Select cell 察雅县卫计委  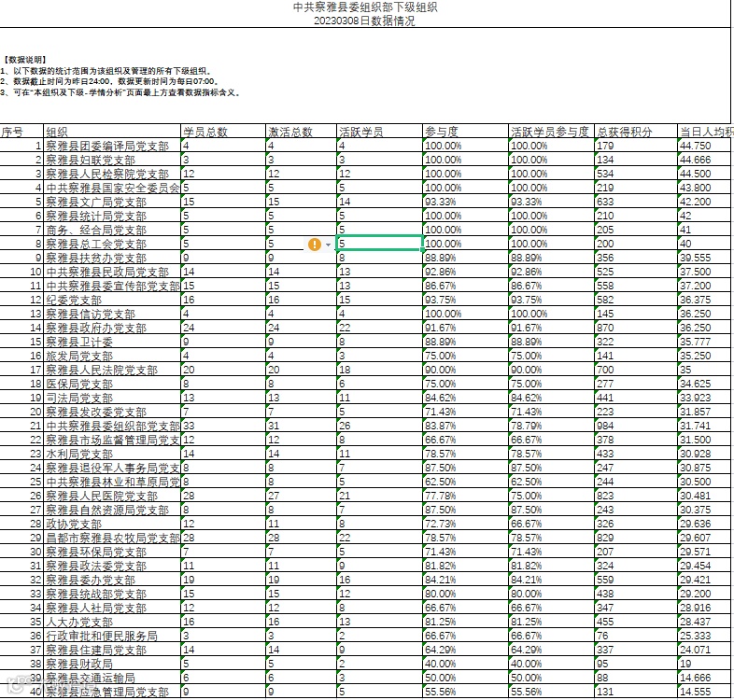pyautogui.click(x=112, y=342)
